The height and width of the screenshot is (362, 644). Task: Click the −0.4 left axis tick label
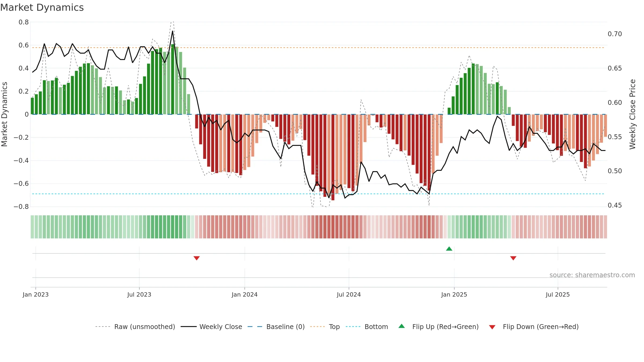coord(21,160)
